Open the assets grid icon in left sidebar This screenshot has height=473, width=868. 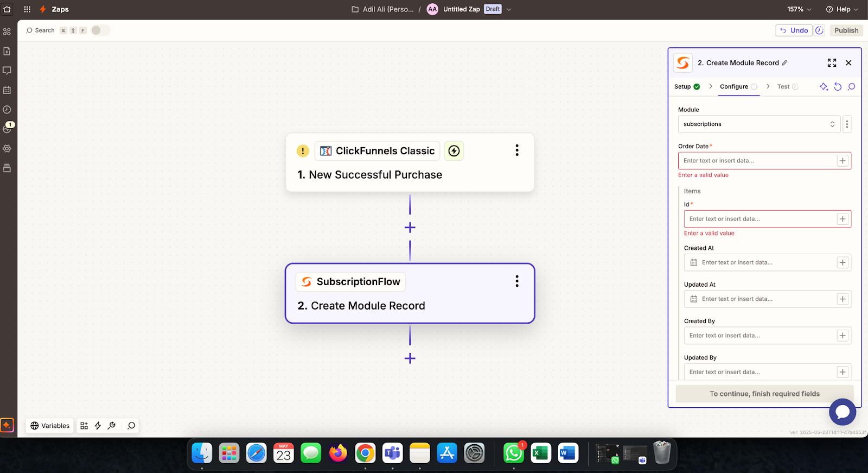pyautogui.click(x=7, y=31)
